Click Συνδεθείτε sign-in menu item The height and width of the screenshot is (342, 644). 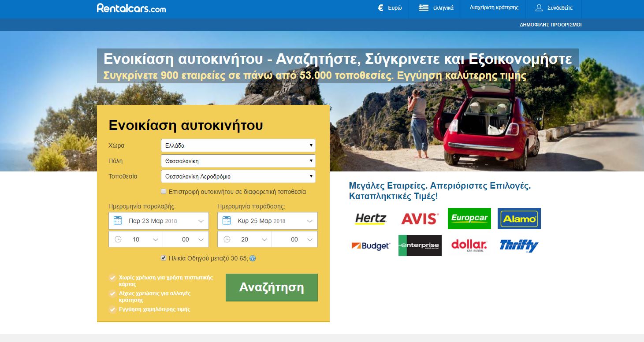click(554, 8)
